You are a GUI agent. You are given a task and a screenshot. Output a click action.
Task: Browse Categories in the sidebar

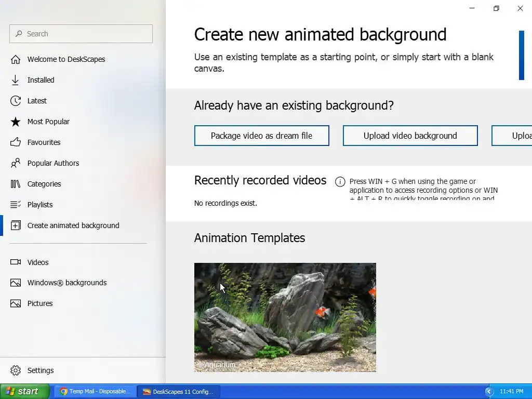44,184
